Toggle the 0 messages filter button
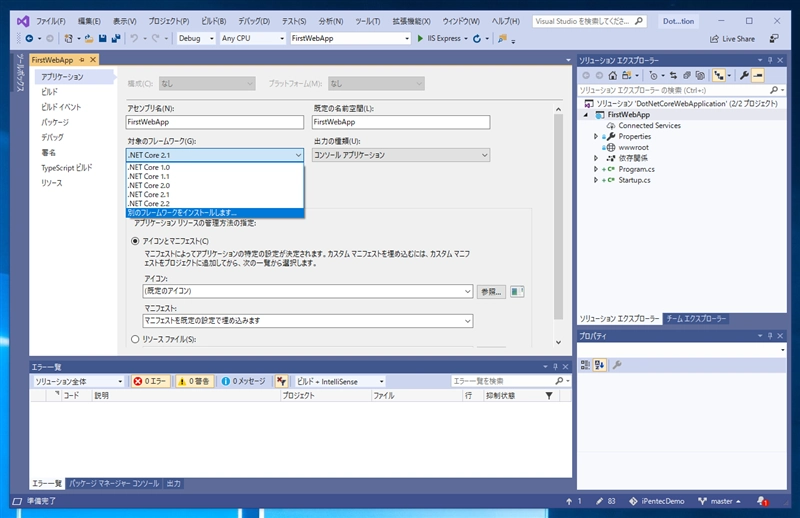800x518 pixels. (243, 381)
